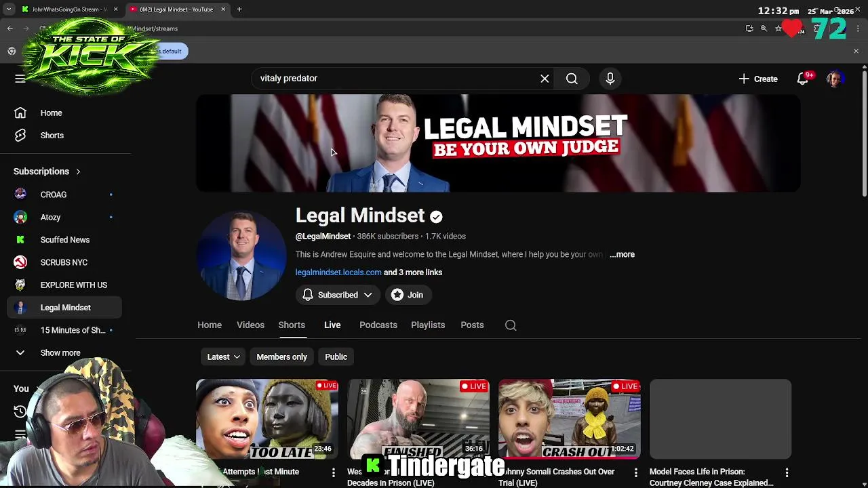This screenshot has height=488, width=868.
Task: Select Legal Mindset in subscriptions list
Action: point(65,308)
